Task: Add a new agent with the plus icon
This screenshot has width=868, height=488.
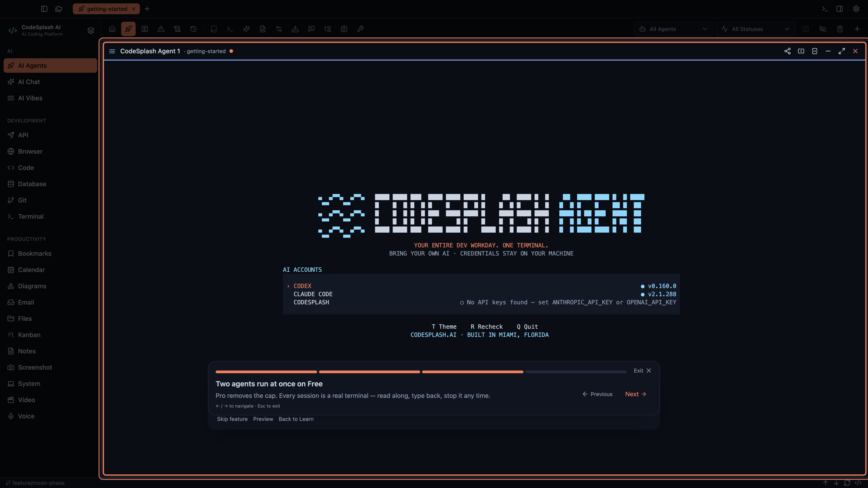Action: (857, 29)
